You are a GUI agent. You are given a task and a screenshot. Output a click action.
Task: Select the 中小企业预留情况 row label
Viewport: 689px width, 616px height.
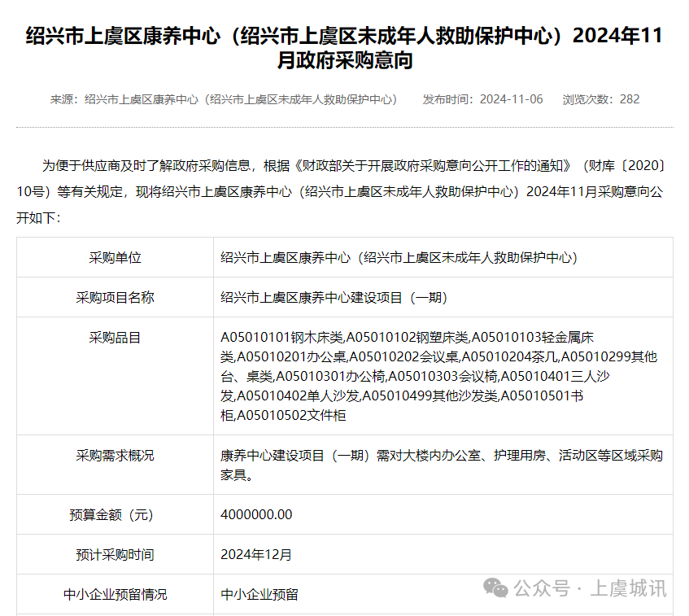[x=115, y=595]
